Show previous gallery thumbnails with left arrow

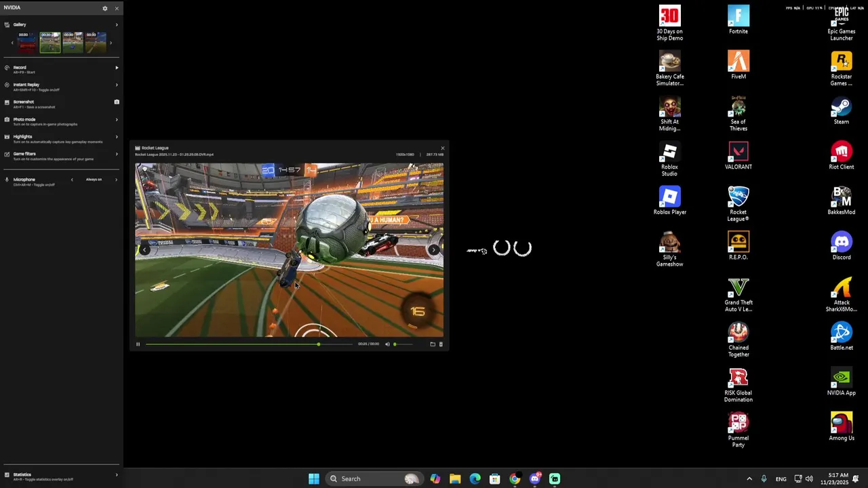12,43
